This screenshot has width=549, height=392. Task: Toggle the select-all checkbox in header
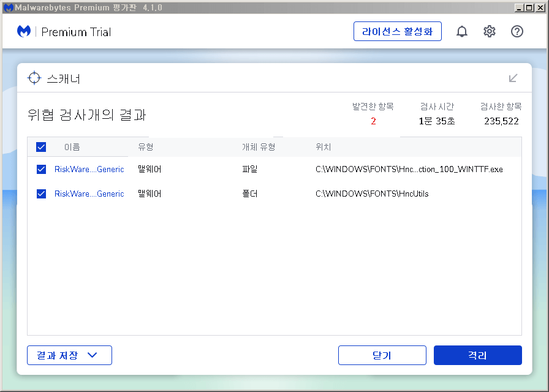41,147
